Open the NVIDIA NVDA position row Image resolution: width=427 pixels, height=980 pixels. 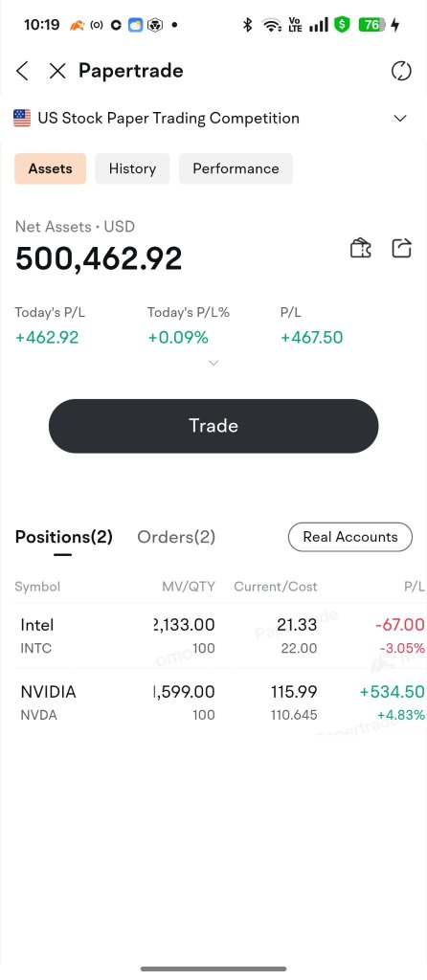[213, 702]
